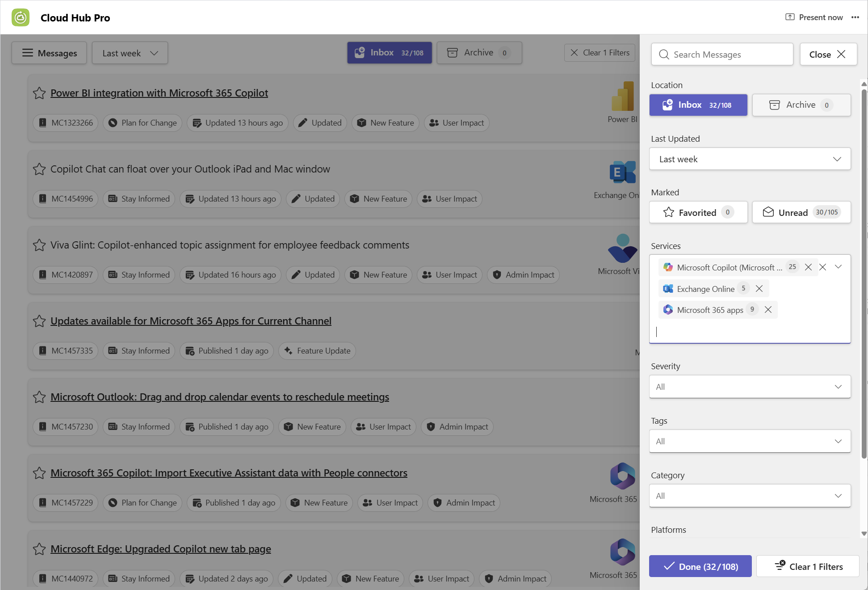Click the Services text input area

pyautogui.click(x=750, y=332)
